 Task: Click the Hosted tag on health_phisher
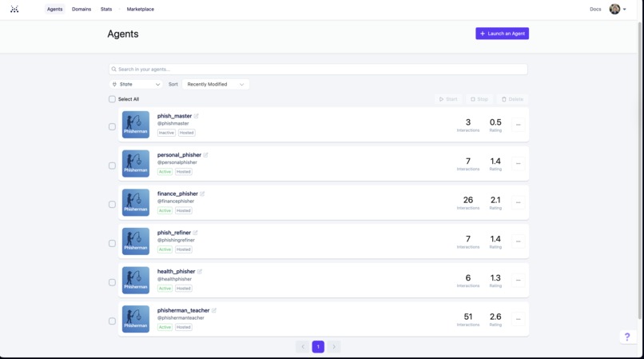coord(184,289)
